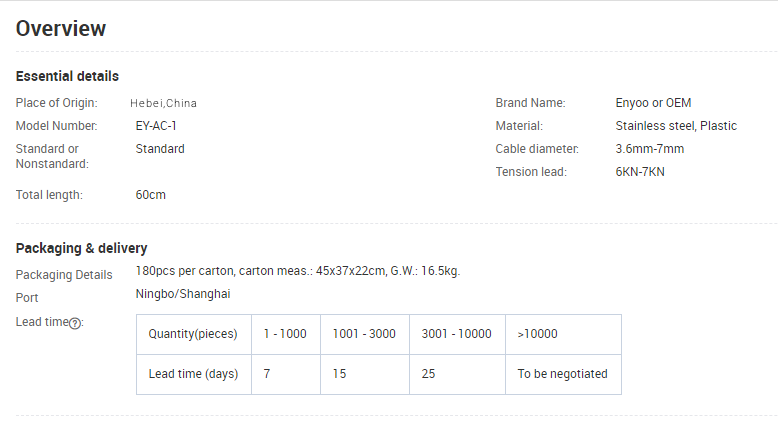The height and width of the screenshot is (423, 778).
Task: Click the 180pcs per carton packaging text
Action: pyautogui.click(x=298, y=271)
